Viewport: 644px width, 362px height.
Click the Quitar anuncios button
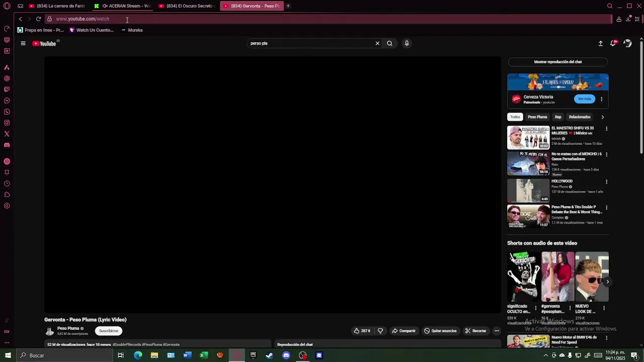(x=440, y=331)
